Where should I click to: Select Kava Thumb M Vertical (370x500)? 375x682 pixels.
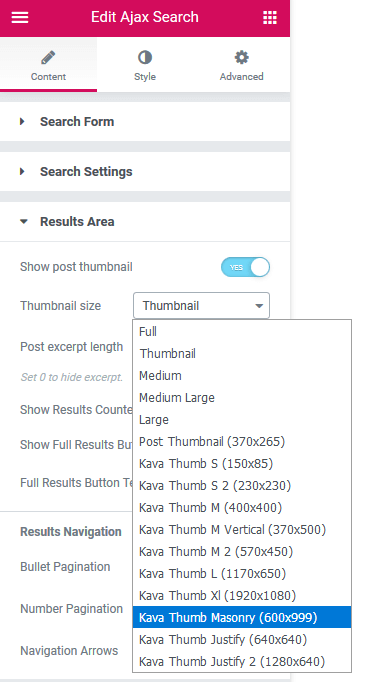pyautogui.click(x=242, y=529)
